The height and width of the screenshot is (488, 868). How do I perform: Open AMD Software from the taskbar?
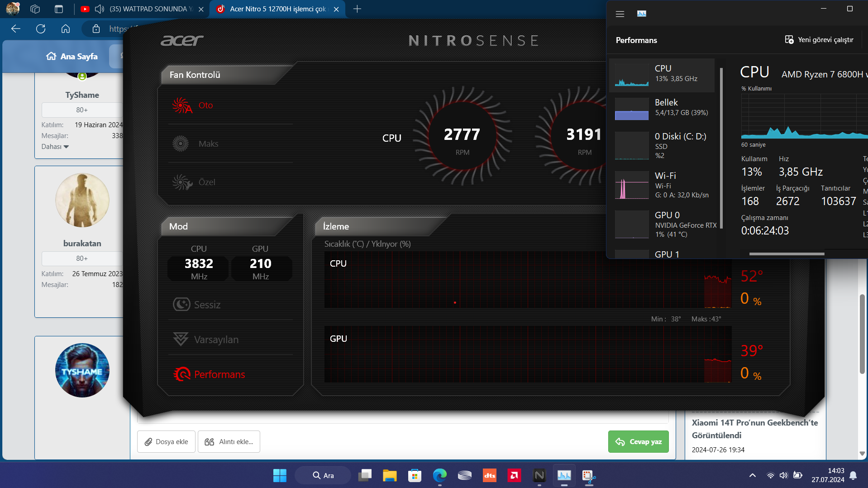click(x=515, y=475)
